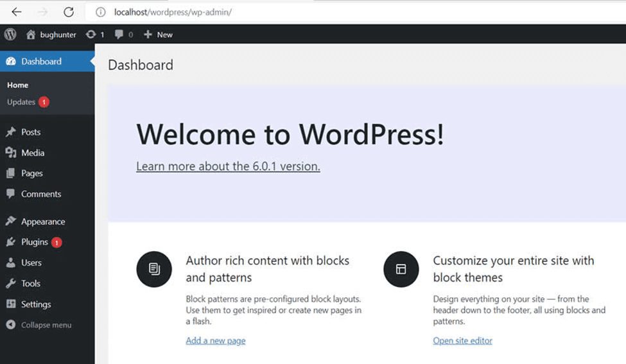
Task: Click the Dashboard gauge icon
Action: point(11,62)
